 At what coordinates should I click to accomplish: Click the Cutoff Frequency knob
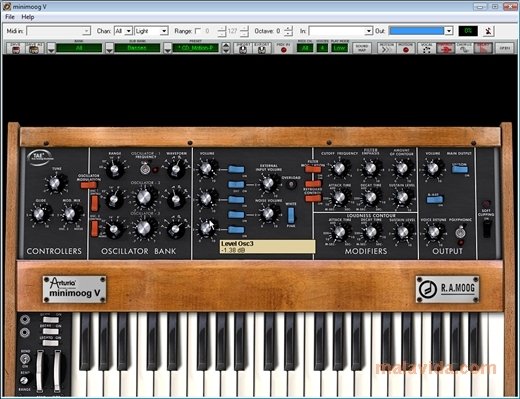tap(339, 168)
